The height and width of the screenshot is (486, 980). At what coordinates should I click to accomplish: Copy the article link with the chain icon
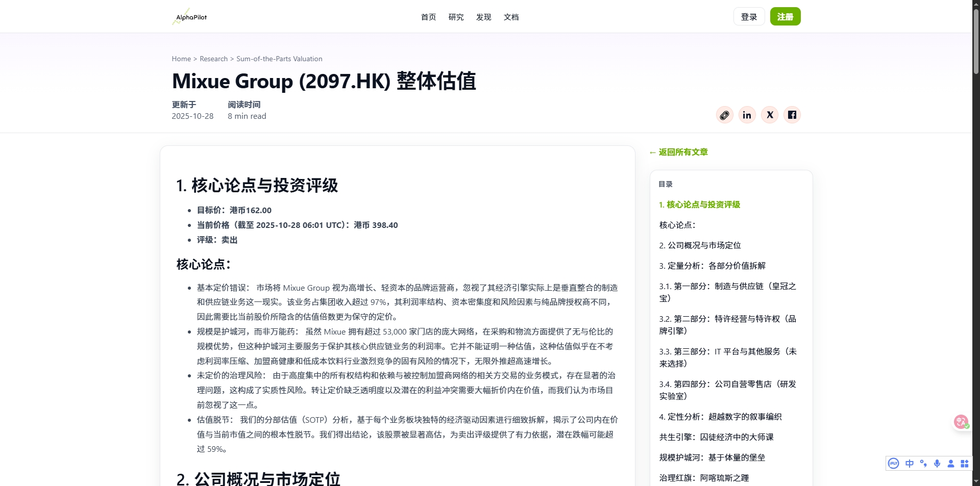[724, 115]
